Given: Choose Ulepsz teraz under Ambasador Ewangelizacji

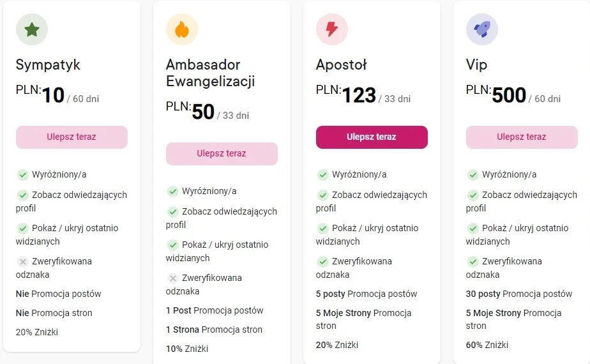Looking at the screenshot, I should pyautogui.click(x=222, y=153).
